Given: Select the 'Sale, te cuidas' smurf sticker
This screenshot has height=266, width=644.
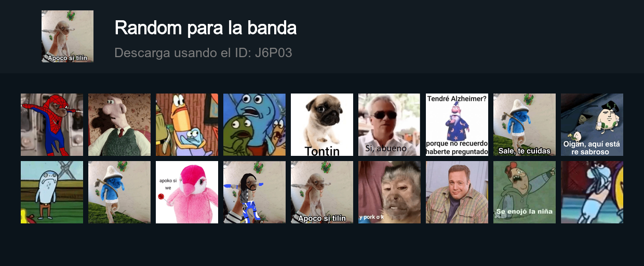Looking at the screenshot, I should [x=525, y=125].
